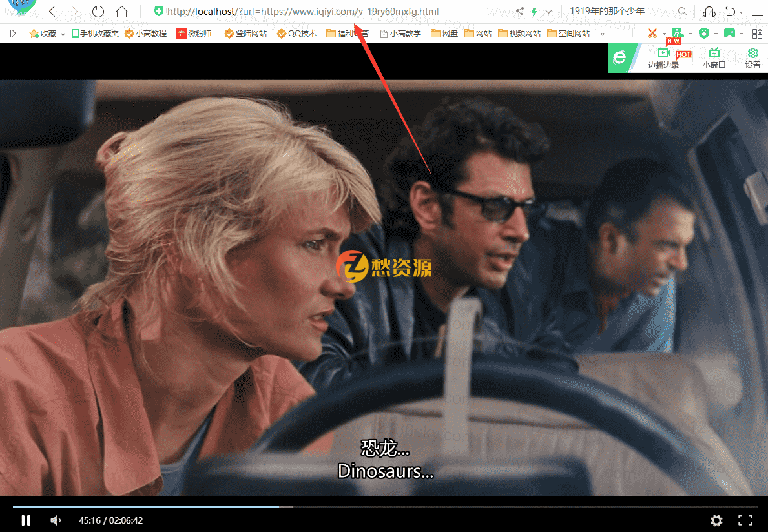
Task: Click the browser back arrow
Action: 53,12
